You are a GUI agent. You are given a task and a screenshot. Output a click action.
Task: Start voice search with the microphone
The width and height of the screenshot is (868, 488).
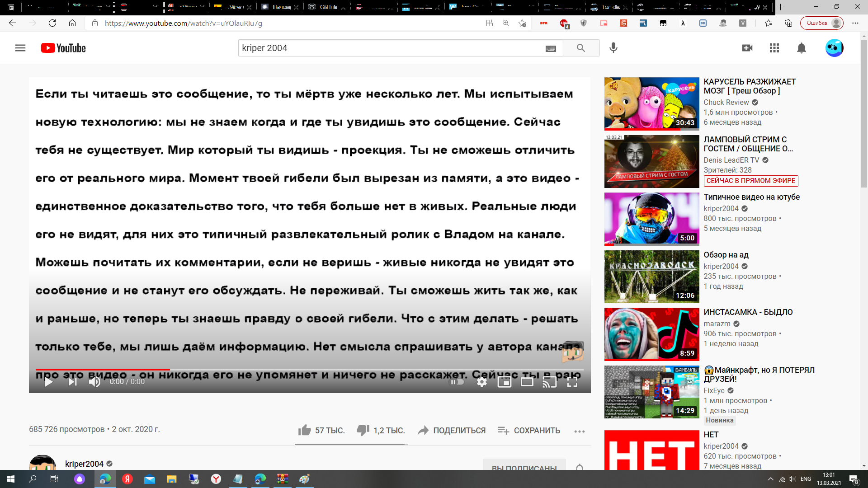[613, 48]
